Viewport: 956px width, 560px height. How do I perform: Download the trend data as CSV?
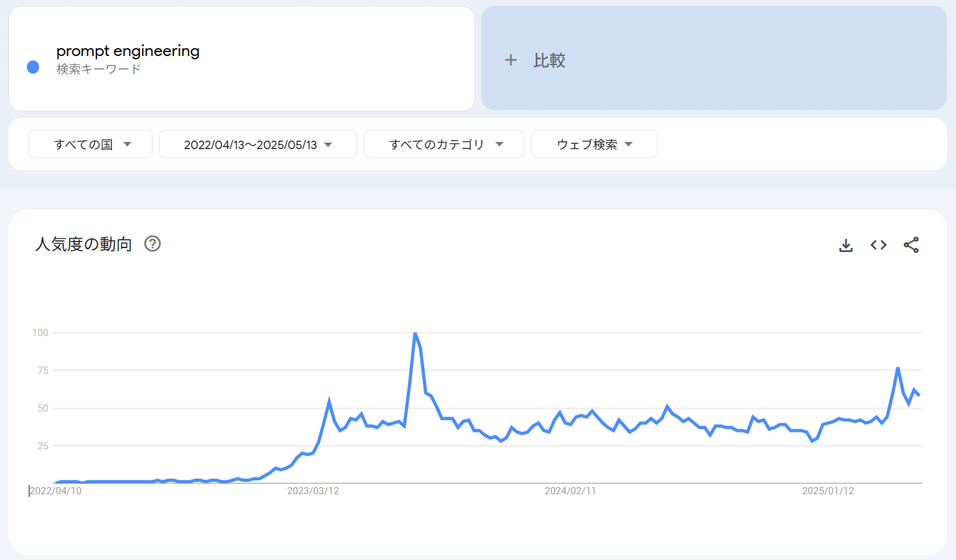click(x=846, y=245)
